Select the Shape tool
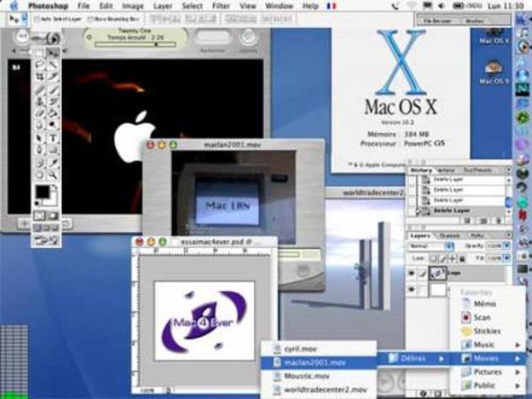 click(53, 150)
